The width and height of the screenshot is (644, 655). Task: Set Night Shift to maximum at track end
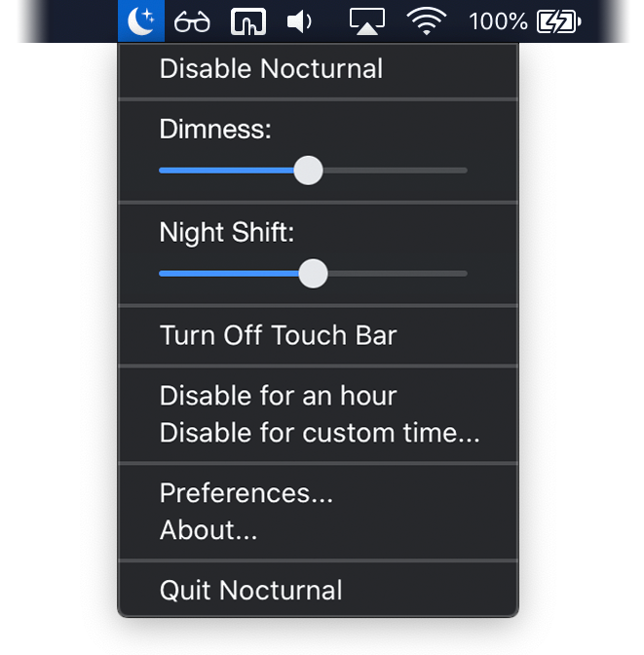point(466,274)
